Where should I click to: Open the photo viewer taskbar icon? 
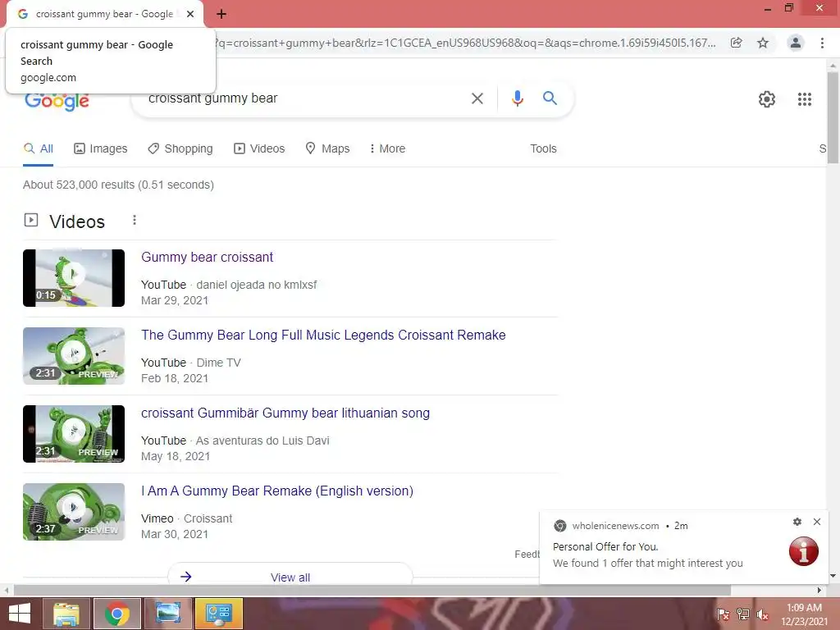(x=167, y=614)
